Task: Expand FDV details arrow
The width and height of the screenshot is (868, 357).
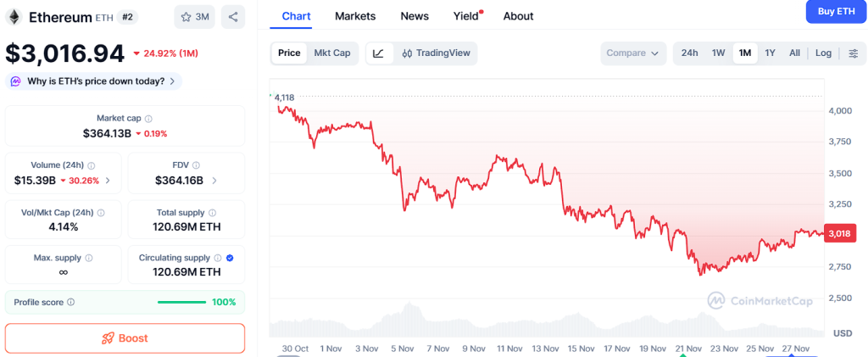Action: (x=214, y=181)
